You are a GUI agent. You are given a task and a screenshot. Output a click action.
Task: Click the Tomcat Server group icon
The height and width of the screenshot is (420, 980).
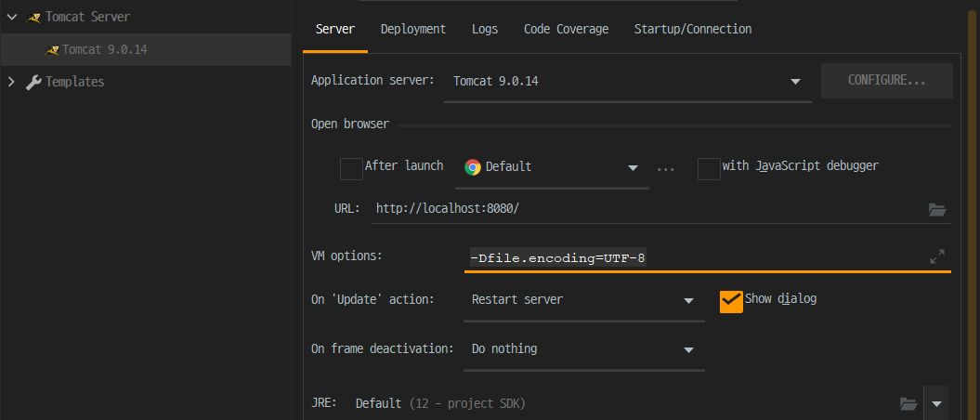click(x=33, y=17)
